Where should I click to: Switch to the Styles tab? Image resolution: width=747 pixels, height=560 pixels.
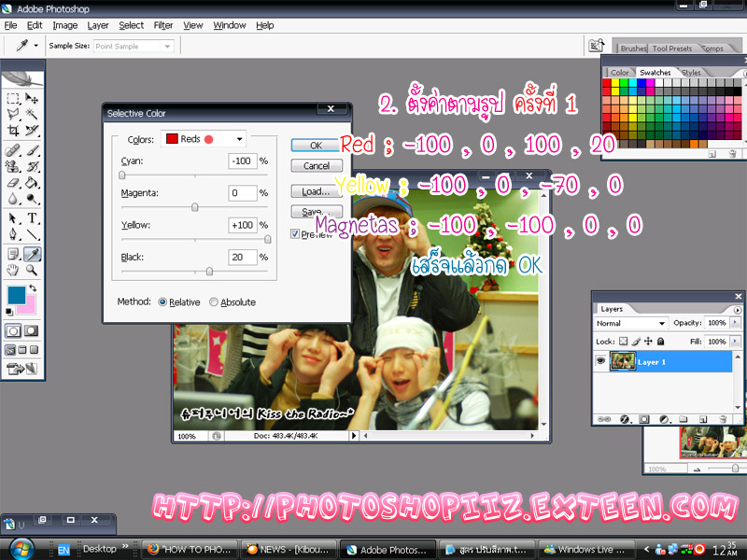pos(691,73)
